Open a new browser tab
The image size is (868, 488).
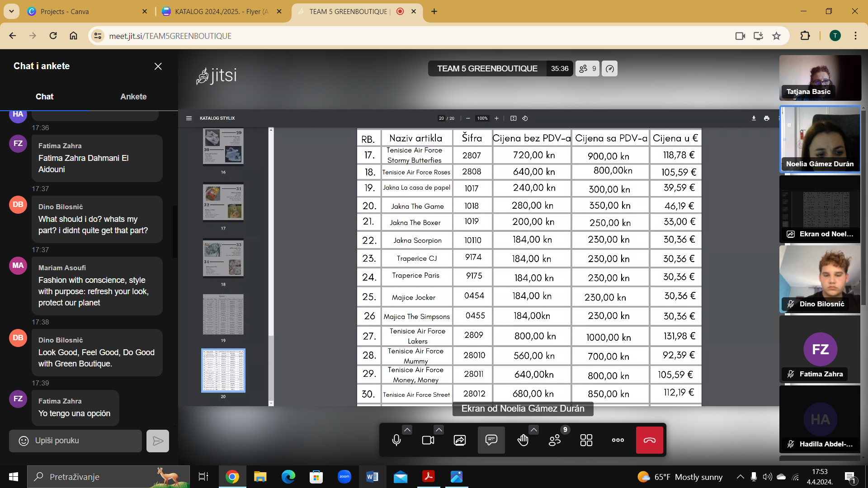tap(434, 11)
